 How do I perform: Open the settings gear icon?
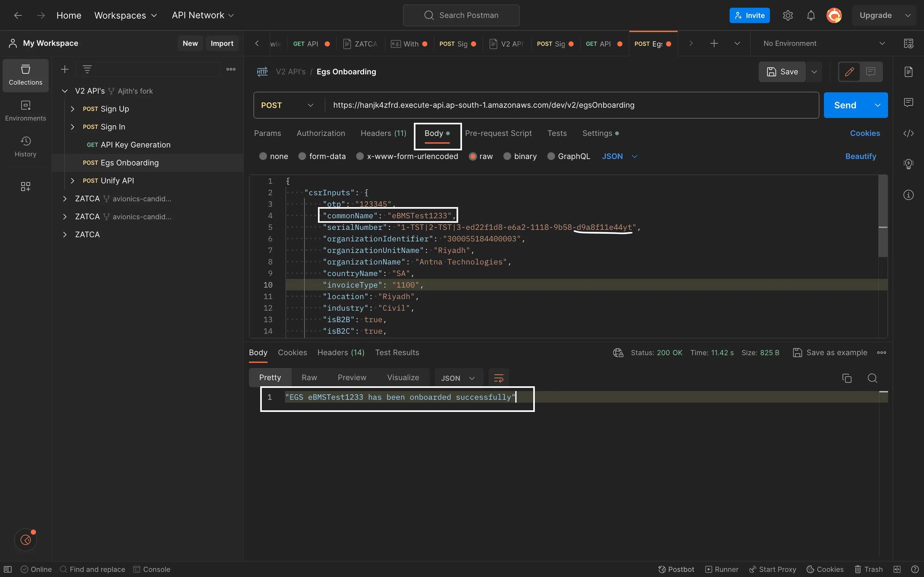click(x=788, y=15)
